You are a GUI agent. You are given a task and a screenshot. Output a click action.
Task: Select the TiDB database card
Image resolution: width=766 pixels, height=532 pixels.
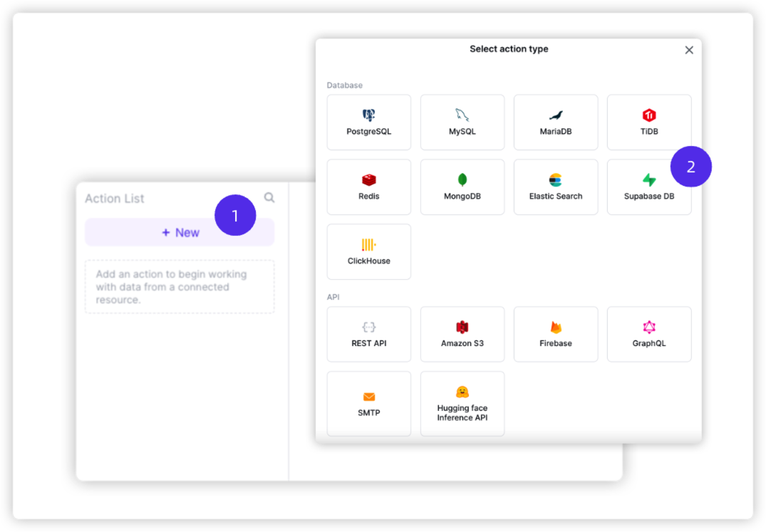click(648, 122)
